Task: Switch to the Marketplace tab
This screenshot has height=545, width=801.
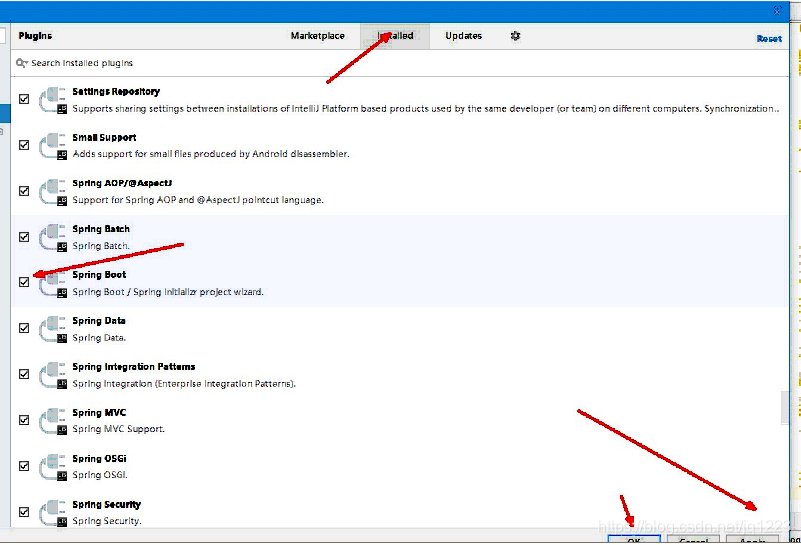Action: pos(318,36)
